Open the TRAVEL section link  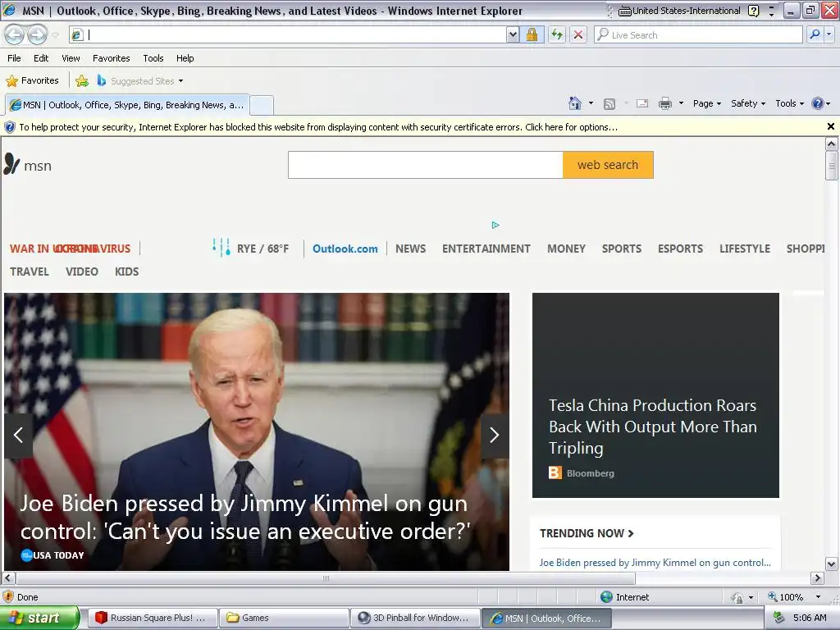point(30,272)
